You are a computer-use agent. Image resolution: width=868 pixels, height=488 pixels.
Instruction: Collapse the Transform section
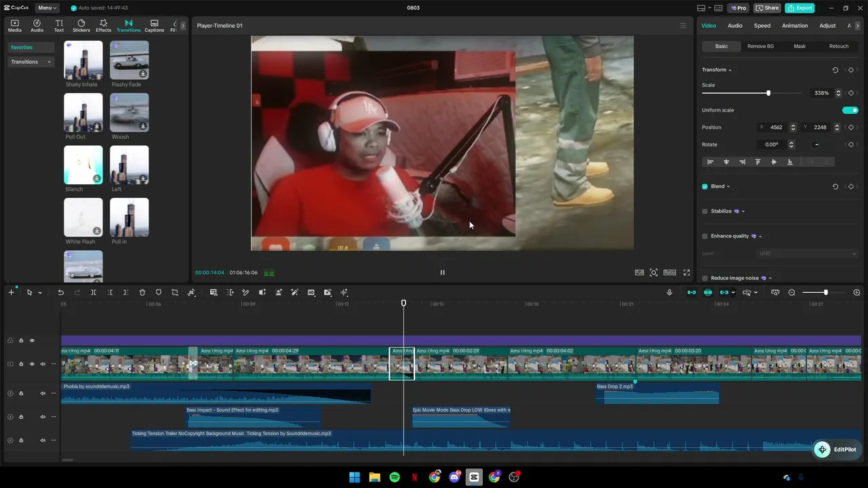click(730, 70)
